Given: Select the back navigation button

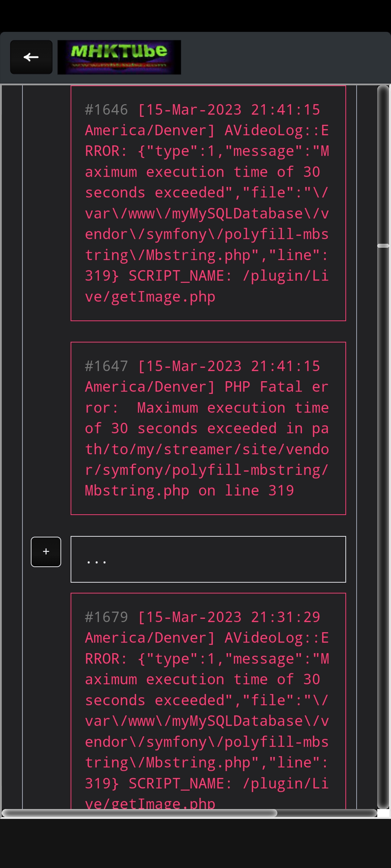Looking at the screenshot, I should point(31,56).
